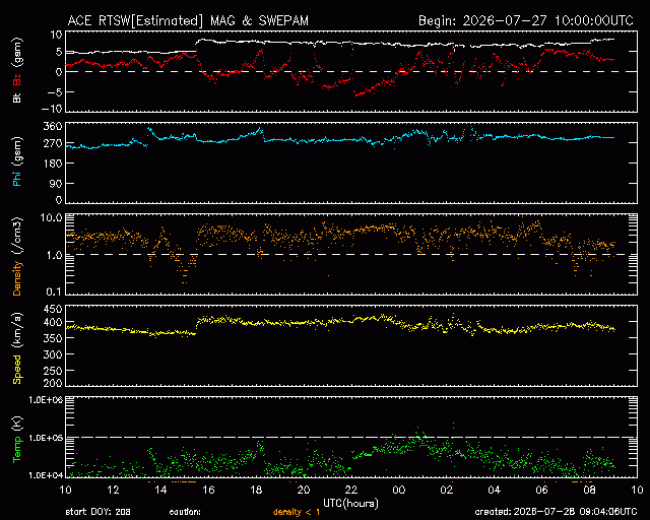Click the '04' hour label on the time axis

(494, 490)
